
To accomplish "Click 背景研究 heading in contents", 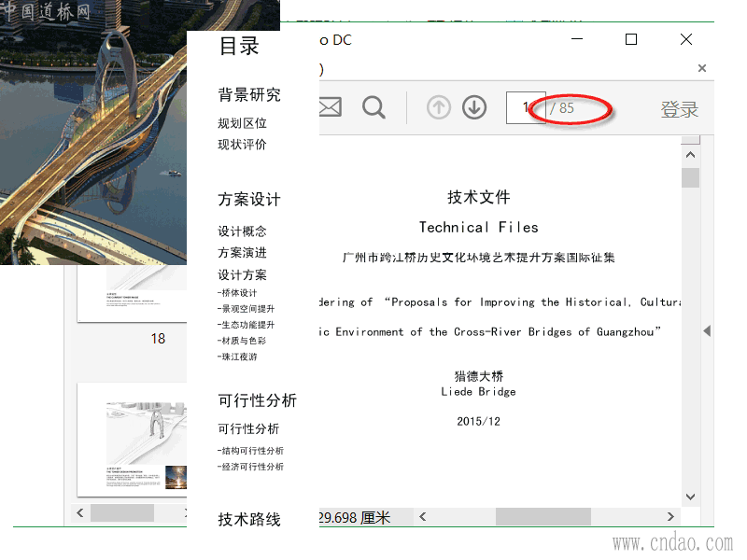I will [x=249, y=95].
